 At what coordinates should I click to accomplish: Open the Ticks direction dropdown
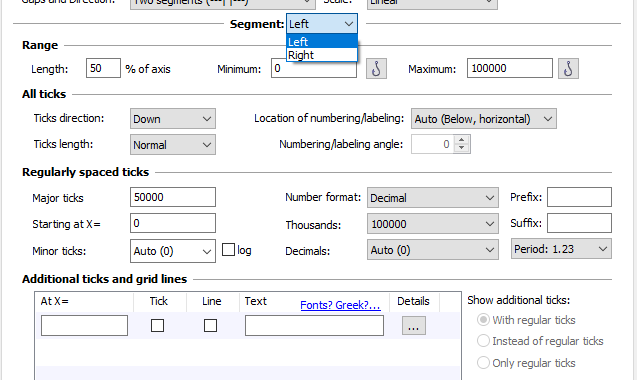(x=173, y=119)
